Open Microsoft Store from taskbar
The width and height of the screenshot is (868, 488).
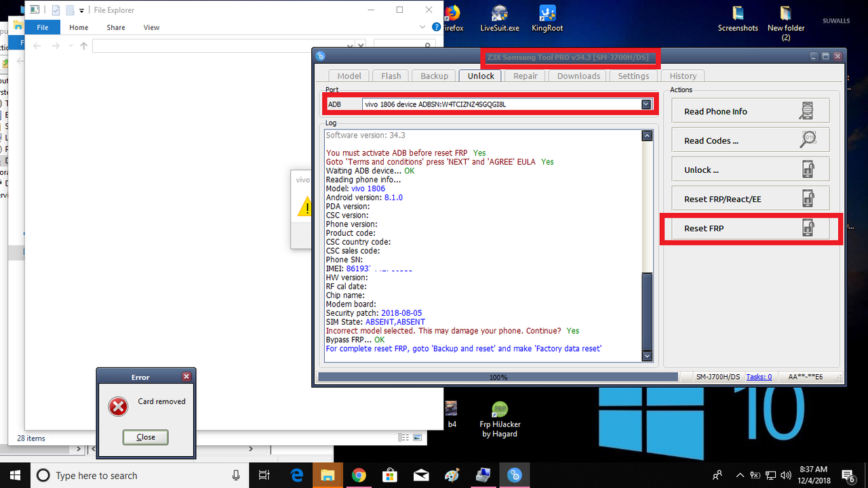390,475
